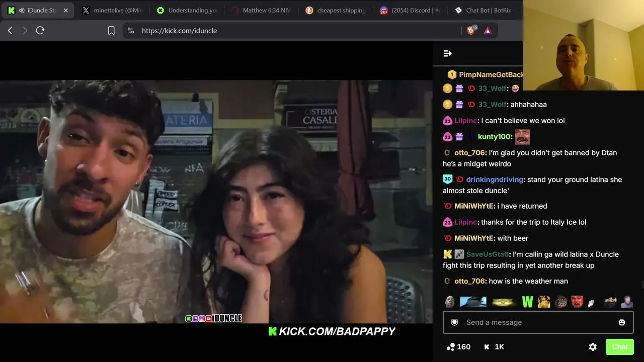Click the text 'i have returned'

pyautogui.click(x=522, y=206)
